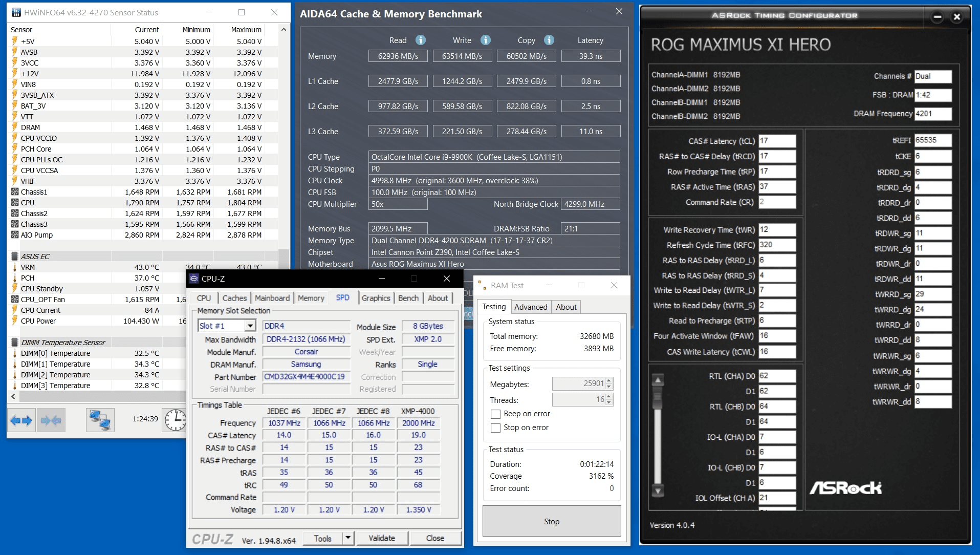Image resolution: width=980 pixels, height=555 pixels.
Task: Click fan icon beside AIO Pump row
Action: 15,234
